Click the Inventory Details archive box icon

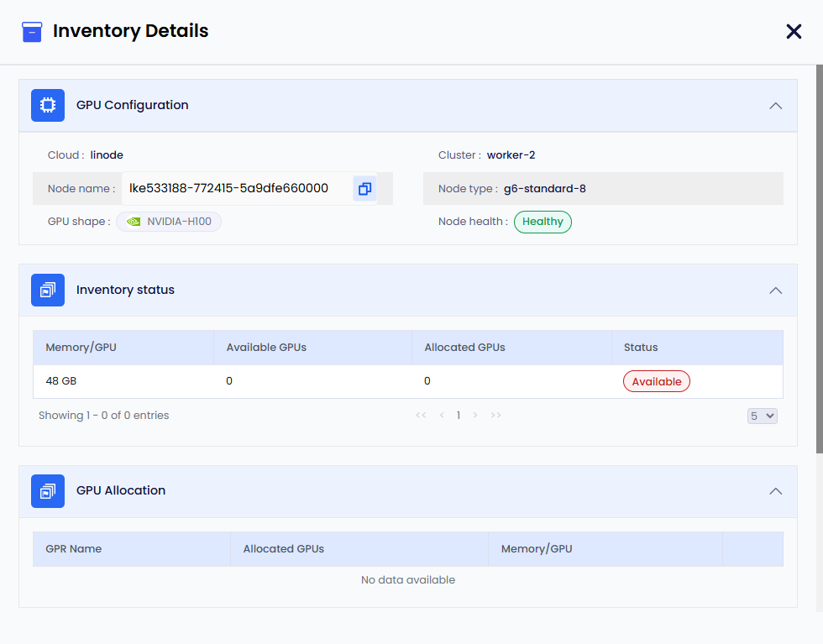[x=32, y=32]
